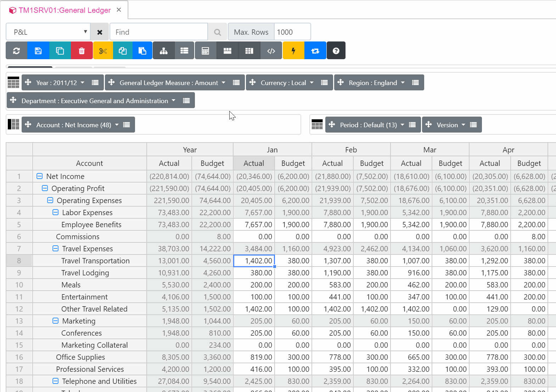Click the refresh view icon
This screenshot has width=556, height=392.
point(16,51)
